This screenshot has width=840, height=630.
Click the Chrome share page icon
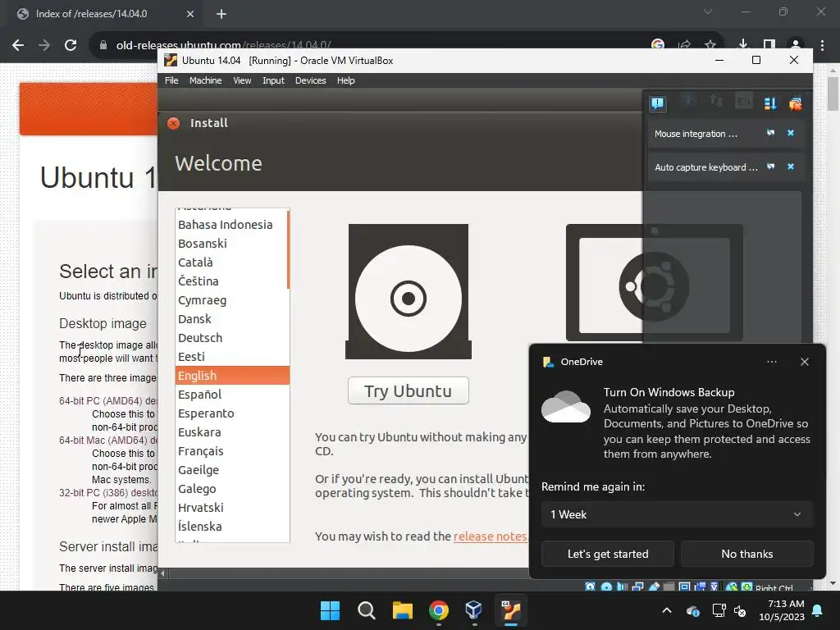(684, 45)
